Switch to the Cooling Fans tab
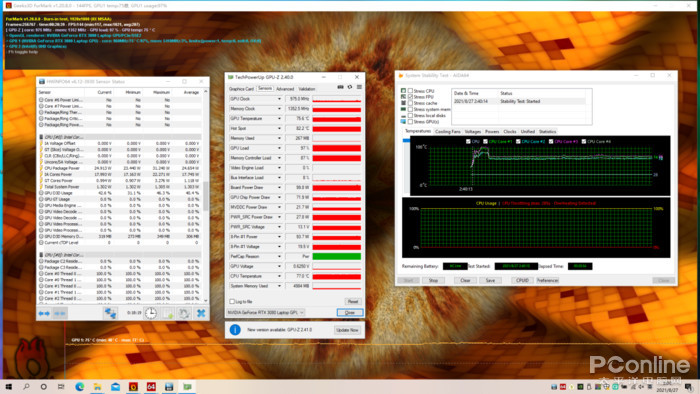 point(447,132)
